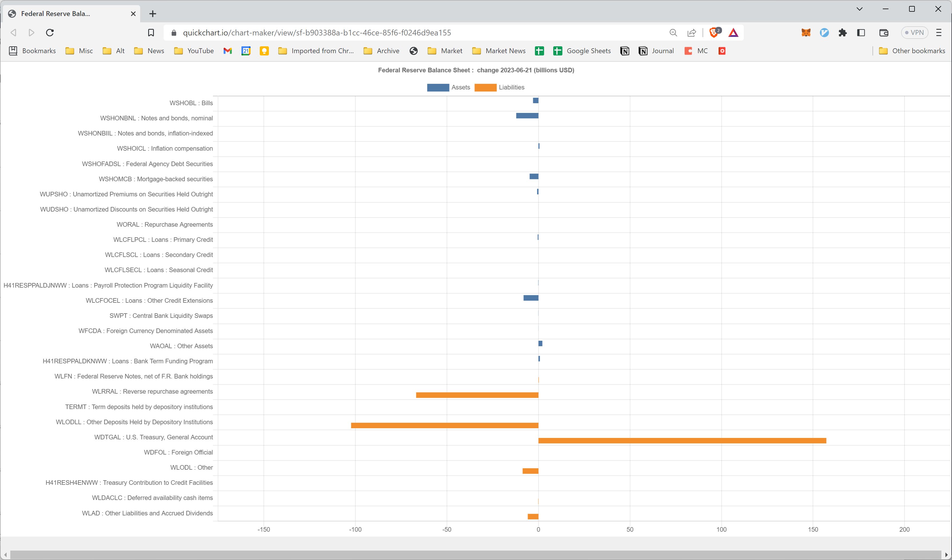Open the Brave Wallet icon
952x560 pixels.
point(884,33)
